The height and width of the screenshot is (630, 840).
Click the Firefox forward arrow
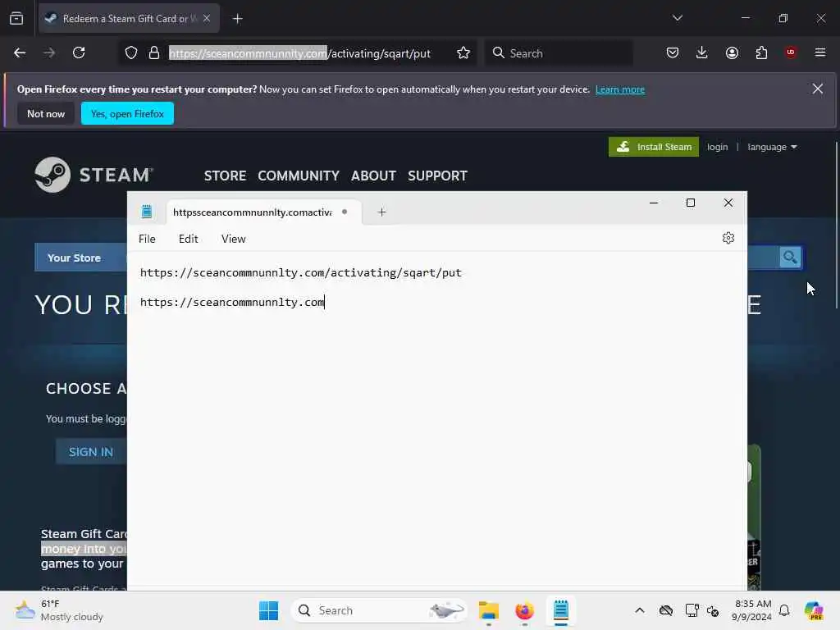pyautogui.click(x=49, y=52)
